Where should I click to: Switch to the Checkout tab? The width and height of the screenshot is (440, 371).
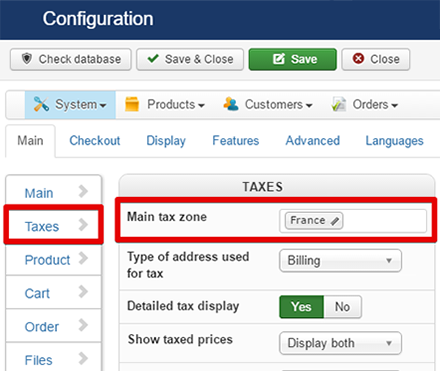pyautogui.click(x=95, y=141)
